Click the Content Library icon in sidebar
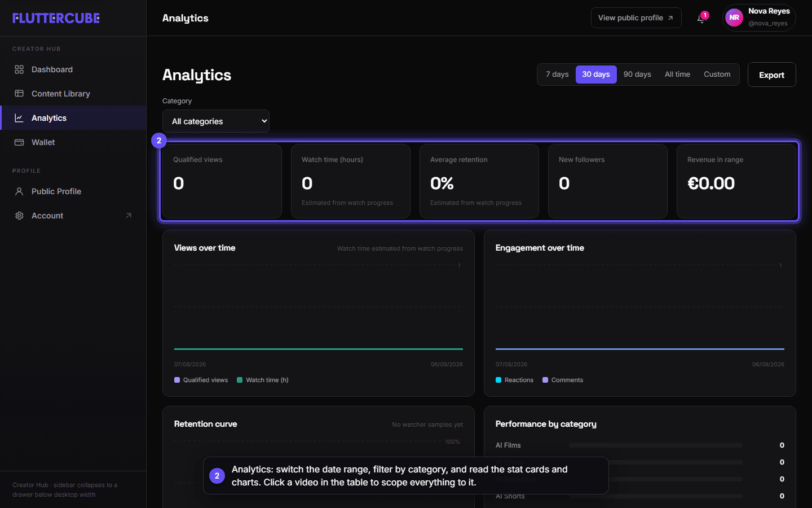This screenshot has width=812, height=508. [19, 94]
